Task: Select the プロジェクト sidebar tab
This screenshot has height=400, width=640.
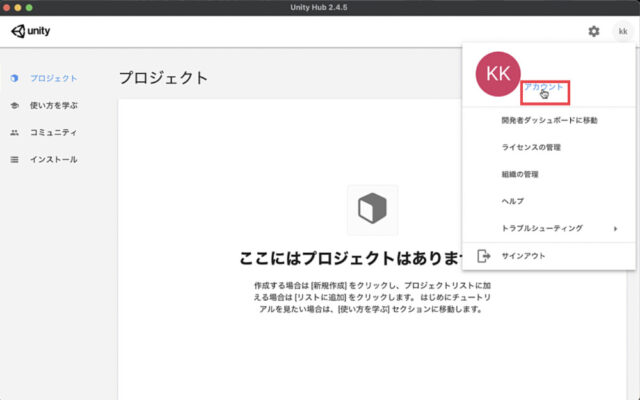Action: [x=53, y=78]
